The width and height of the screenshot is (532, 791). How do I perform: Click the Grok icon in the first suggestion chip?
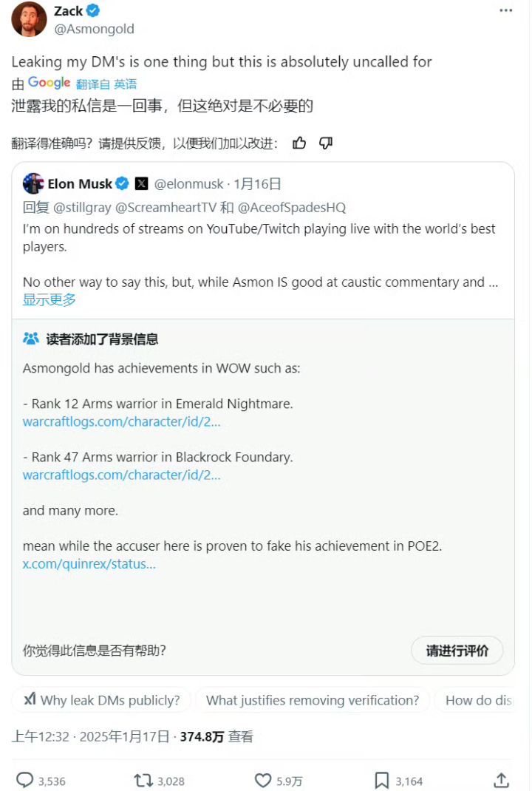(30, 700)
